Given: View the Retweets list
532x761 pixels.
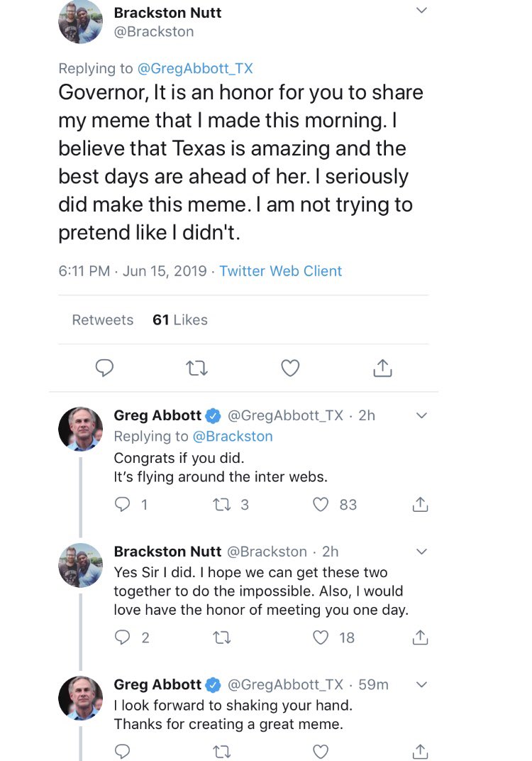Looking at the screenshot, I should [x=103, y=320].
